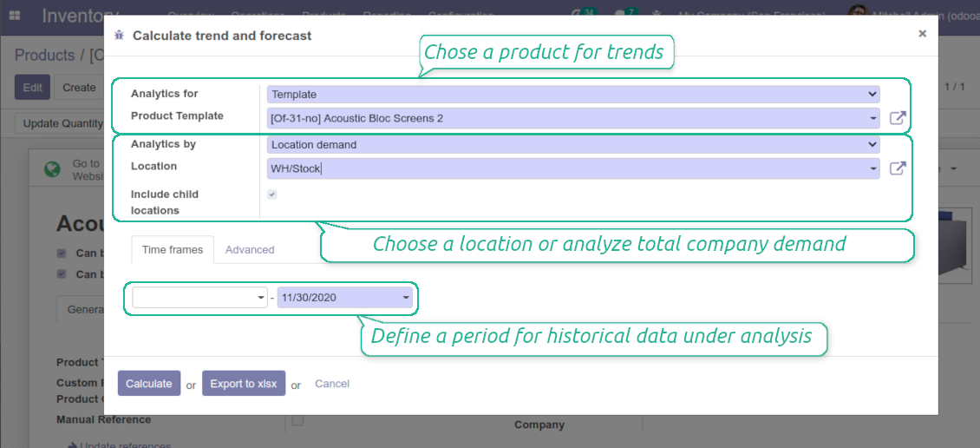Expand the Product Template selector
The height and width of the screenshot is (448, 980).
(x=573, y=117)
